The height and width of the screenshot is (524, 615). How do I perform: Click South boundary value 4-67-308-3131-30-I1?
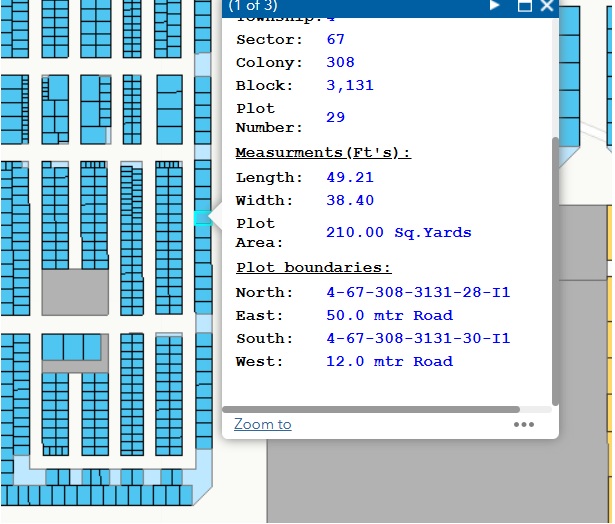(418, 338)
